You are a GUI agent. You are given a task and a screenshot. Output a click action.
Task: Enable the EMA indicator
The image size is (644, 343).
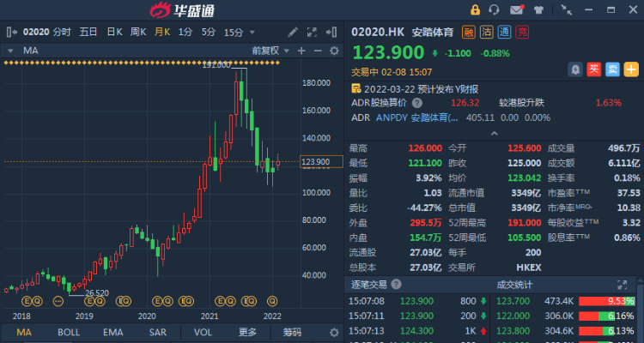113,333
